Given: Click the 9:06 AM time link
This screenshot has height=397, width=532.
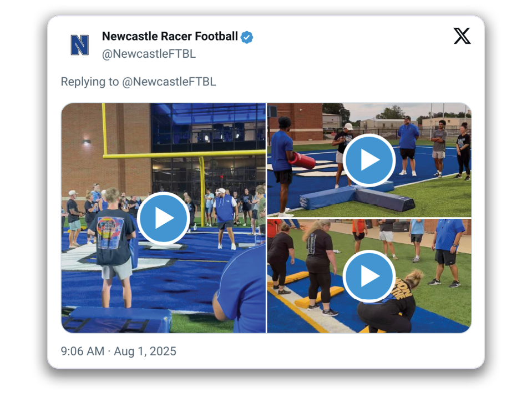Looking at the screenshot, I should point(83,351).
